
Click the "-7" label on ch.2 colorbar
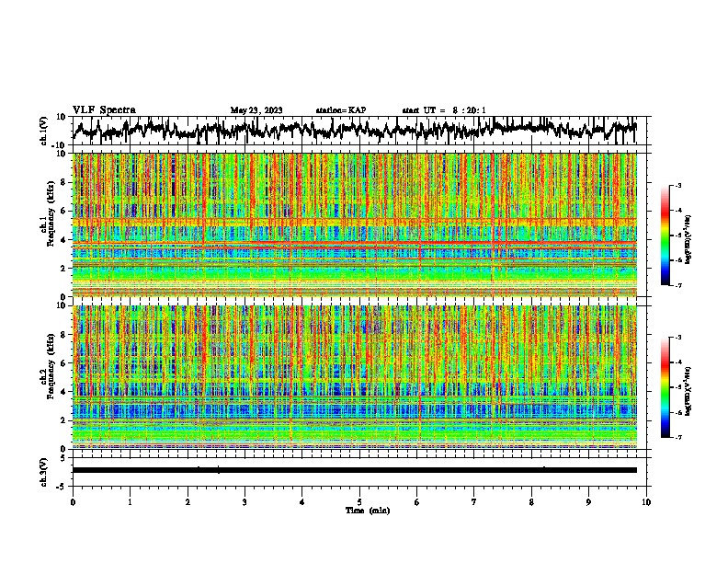coord(678,438)
